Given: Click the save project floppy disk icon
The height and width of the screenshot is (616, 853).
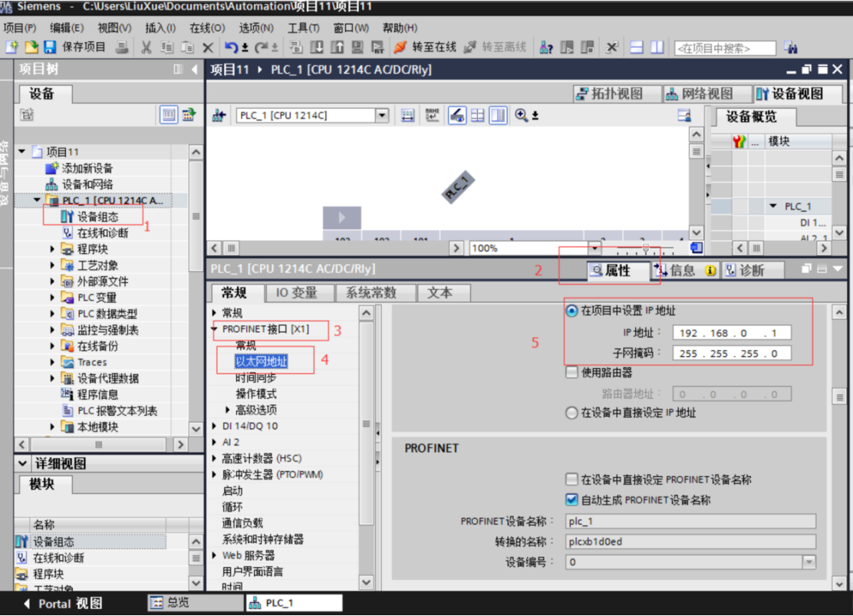Looking at the screenshot, I should pos(50,48).
